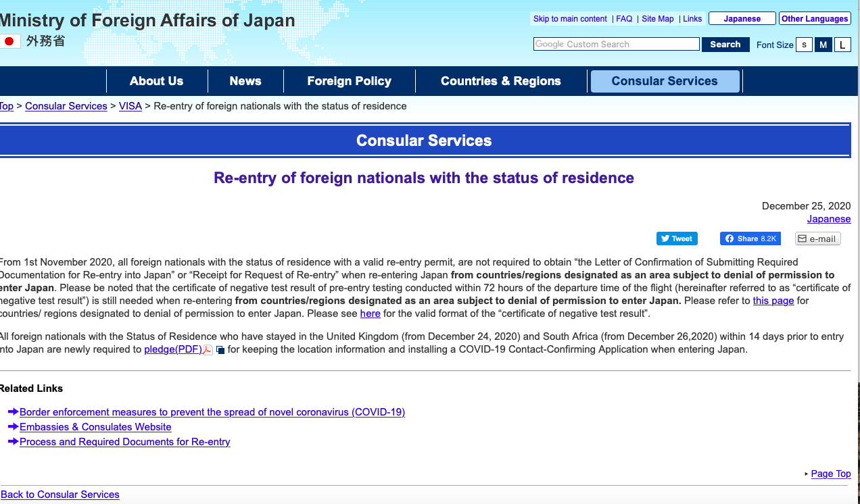Switch to the Japanese site version
Image resolution: width=860 pixels, height=504 pixels.
(742, 19)
